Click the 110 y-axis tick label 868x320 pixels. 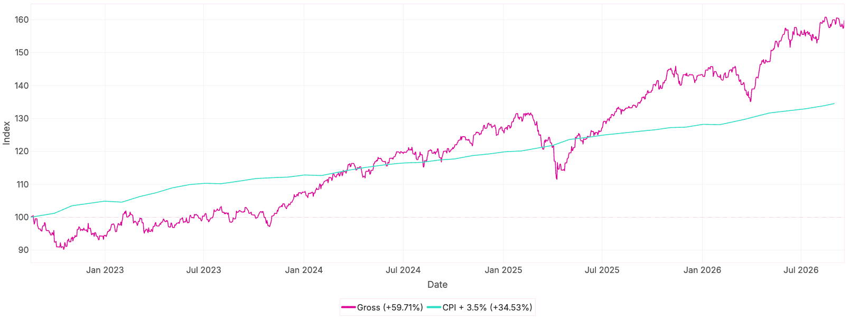(22, 185)
